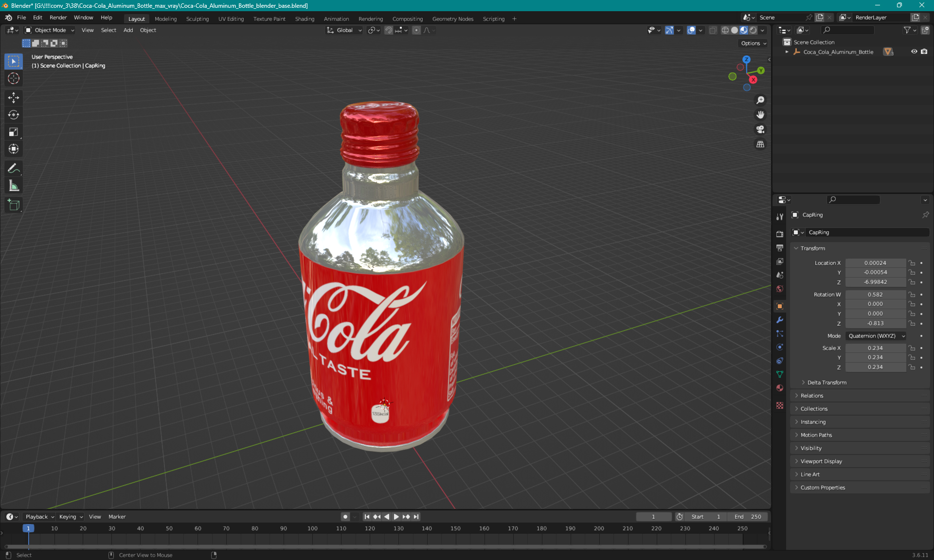Click the Rotation W value field
Viewport: 934px width, 560px height.
click(876, 295)
